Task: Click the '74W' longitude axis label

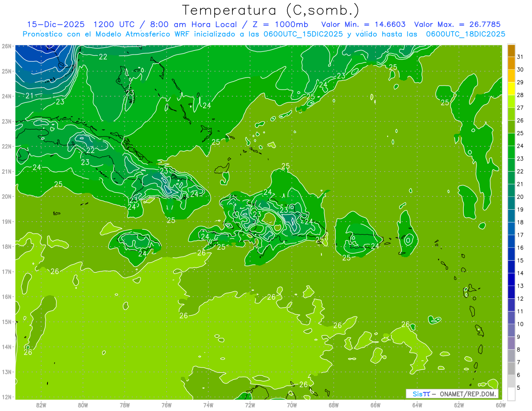Action: (208, 405)
